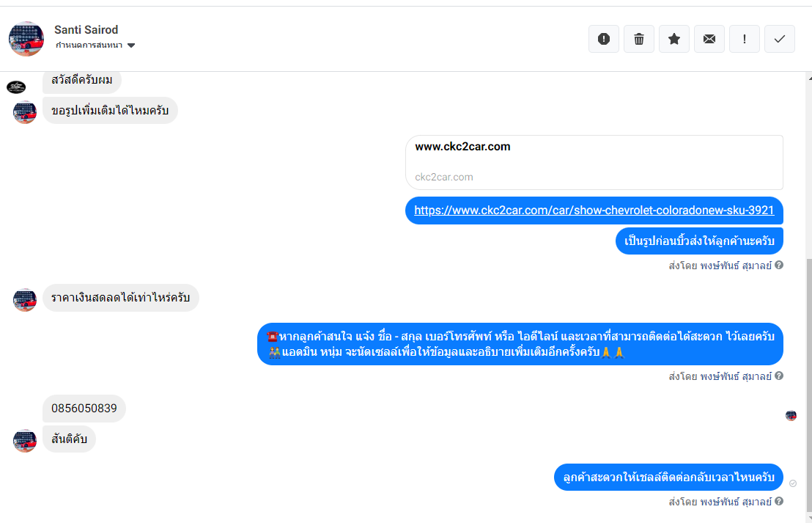
Task: Flag conversation with plain exclamation mark icon
Action: pyautogui.click(x=745, y=39)
